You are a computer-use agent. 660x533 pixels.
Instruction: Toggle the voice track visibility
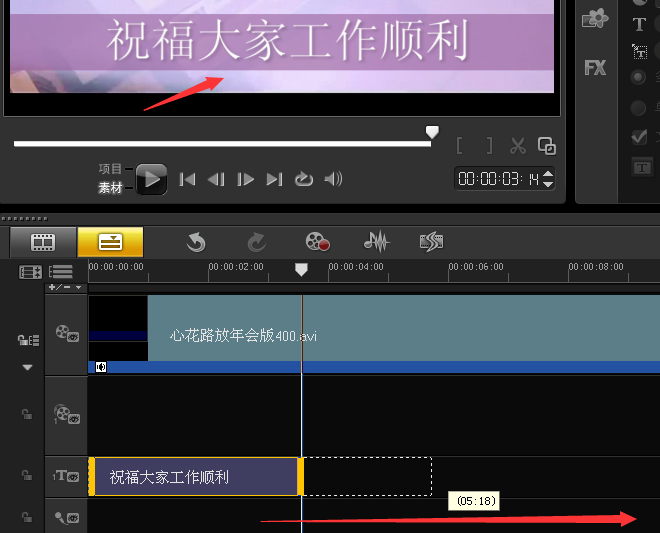pos(67,517)
